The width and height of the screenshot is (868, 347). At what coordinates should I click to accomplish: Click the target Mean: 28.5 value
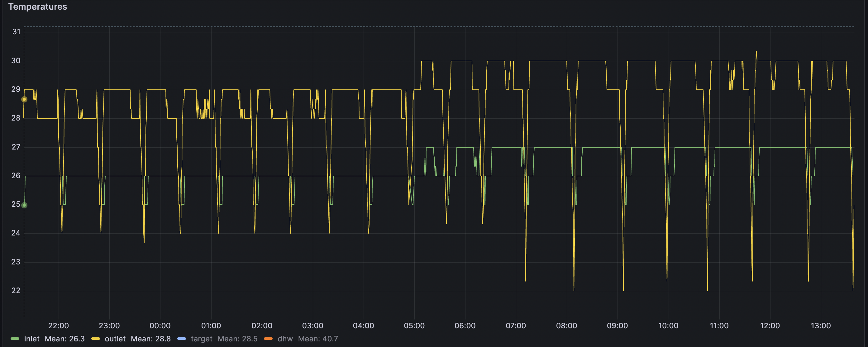pos(237,339)
